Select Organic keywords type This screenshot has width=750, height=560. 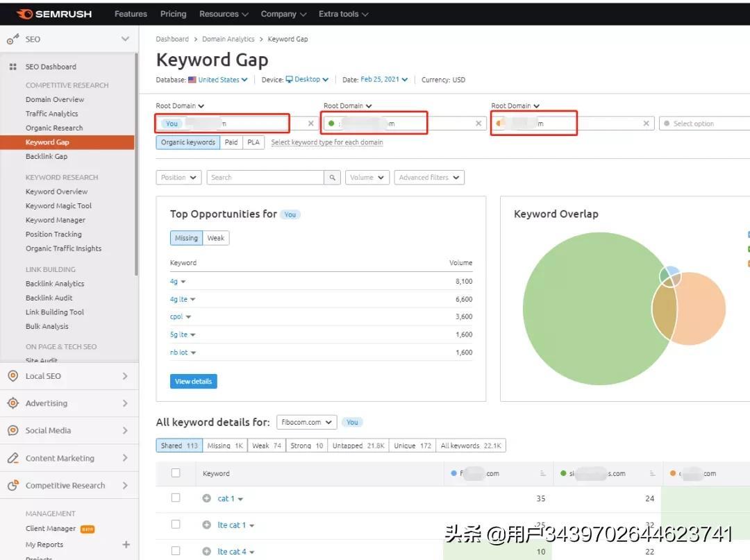(188, 142)
